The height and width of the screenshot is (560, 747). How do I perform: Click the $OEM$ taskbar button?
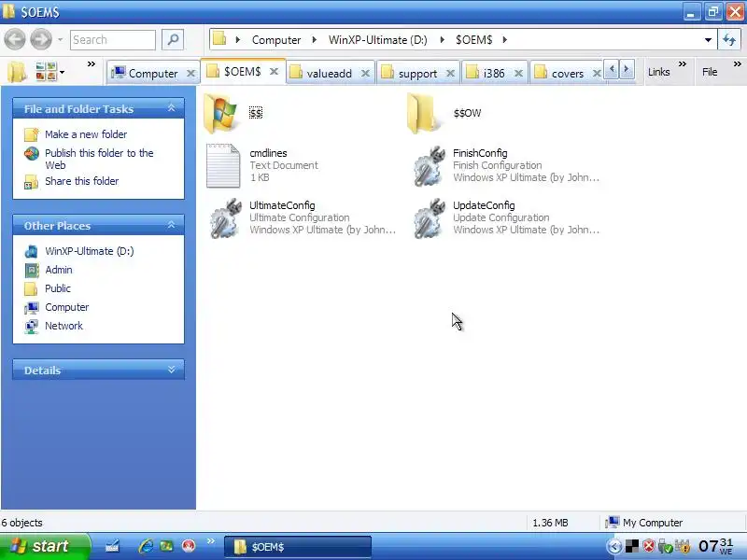pos(297,547)
